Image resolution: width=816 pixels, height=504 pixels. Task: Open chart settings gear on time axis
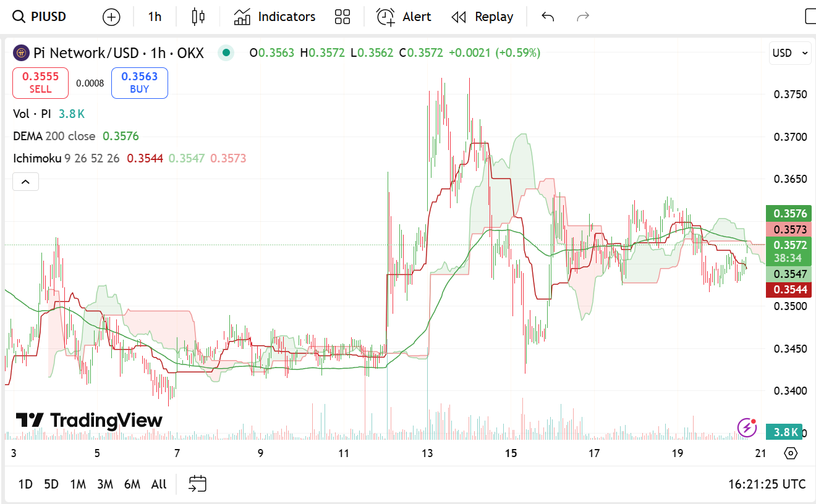click(x=791, y=453)
